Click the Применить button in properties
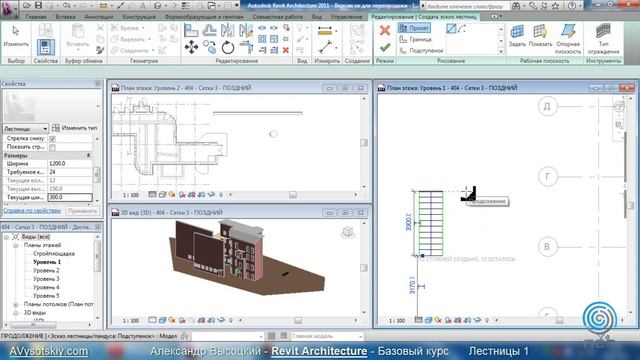 pyautogui.click(x=82, y=211)
